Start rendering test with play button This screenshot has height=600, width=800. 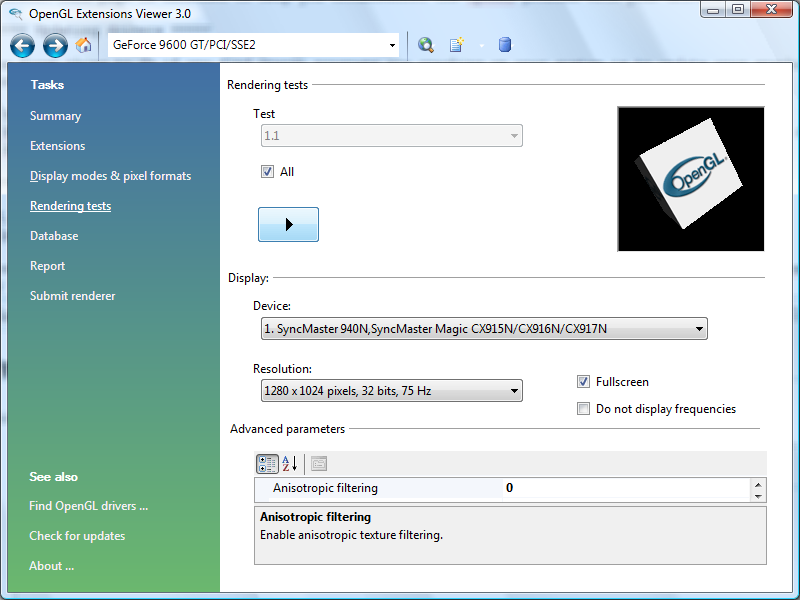point(288,225)
